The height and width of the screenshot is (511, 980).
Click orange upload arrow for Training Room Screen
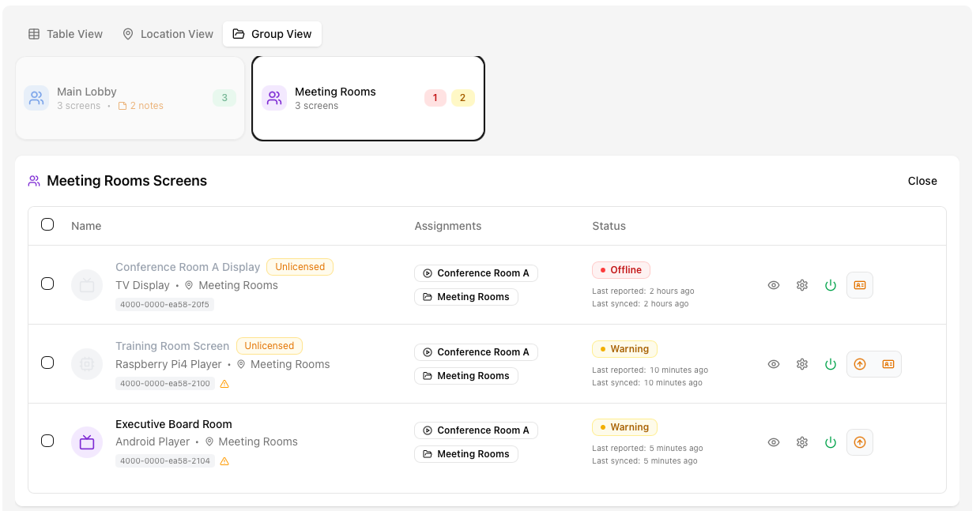point(860,364)
